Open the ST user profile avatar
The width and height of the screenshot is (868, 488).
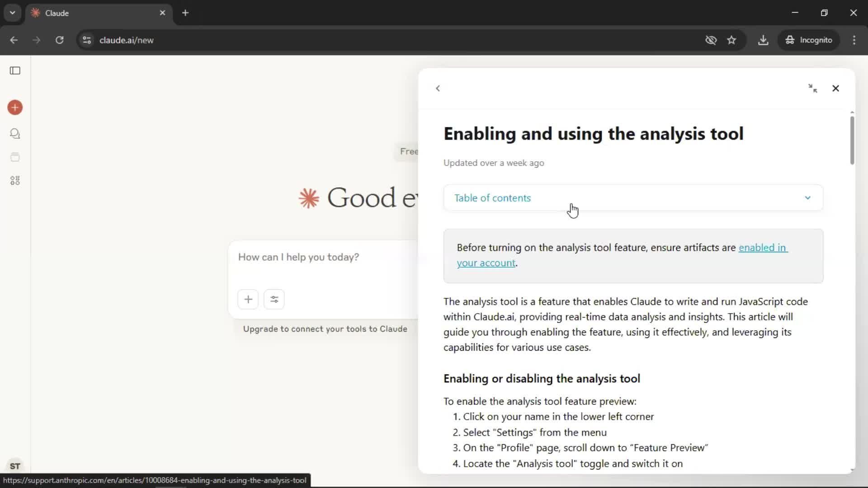pyautogui.click(x=15, y=466)
